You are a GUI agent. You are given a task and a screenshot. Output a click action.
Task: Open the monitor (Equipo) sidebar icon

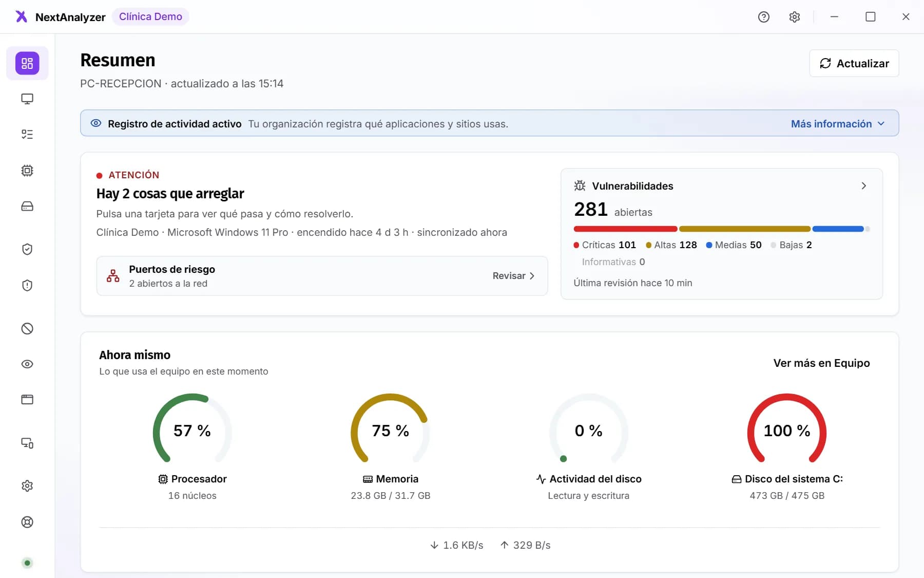tap(27, 99)
